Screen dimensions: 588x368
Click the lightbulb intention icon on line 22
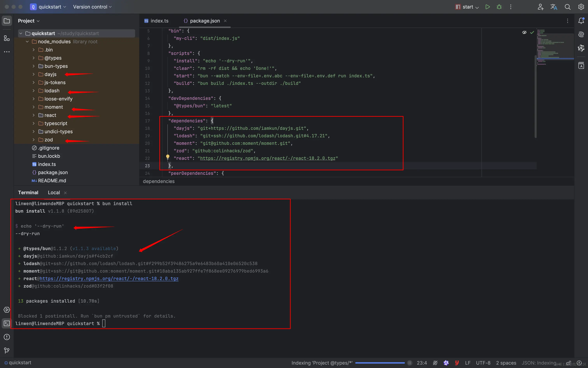(x=168, y=157)
